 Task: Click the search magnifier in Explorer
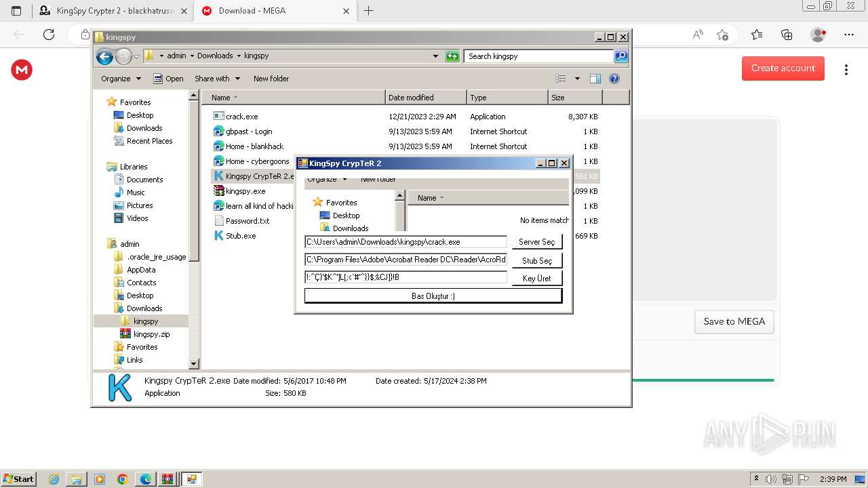point(620,56)
